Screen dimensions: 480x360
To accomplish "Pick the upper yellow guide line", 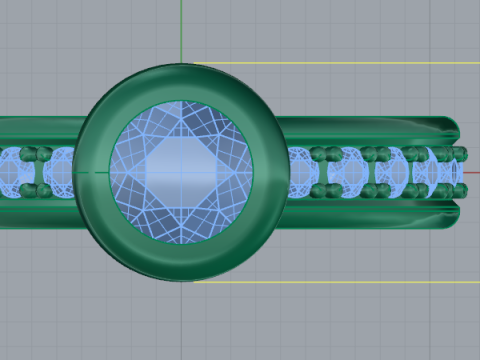I will 337,63.
